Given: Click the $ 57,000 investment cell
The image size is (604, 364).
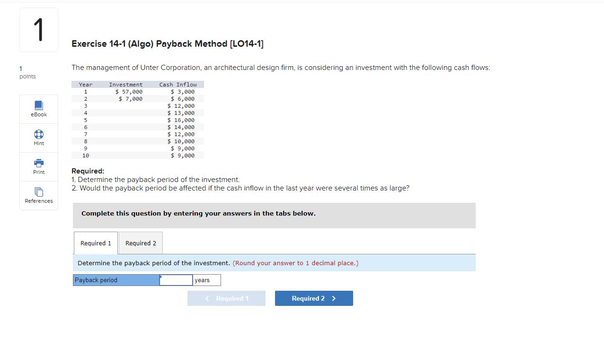Looking at the screenshot, I should pos(129,92).
